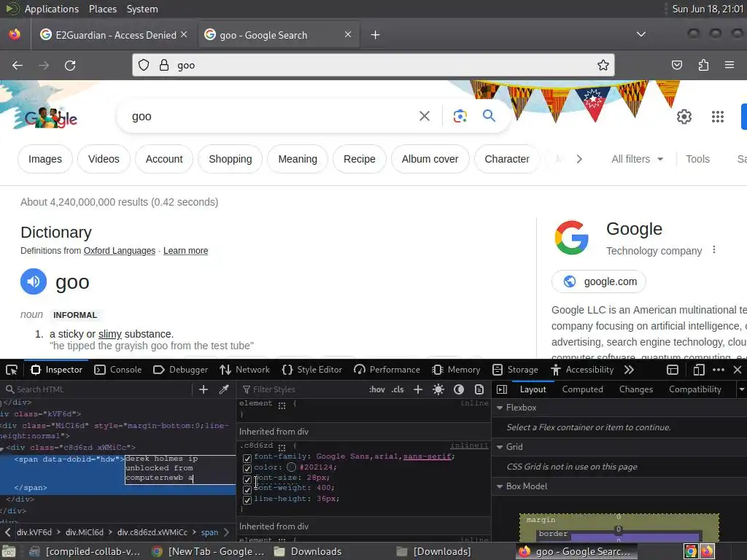Open the Compatibility tab
The image size is (747, 560).
pos(695,389)
